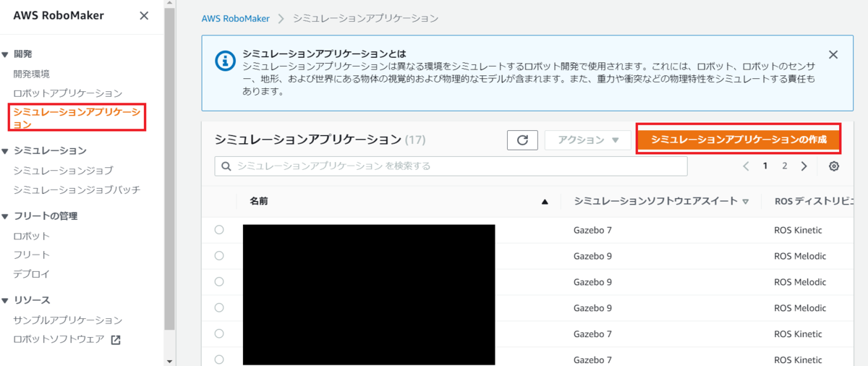Click シミュレーションアプリケーションの作成 button
This screenshot has width=868, height=366.
(739, 140)
